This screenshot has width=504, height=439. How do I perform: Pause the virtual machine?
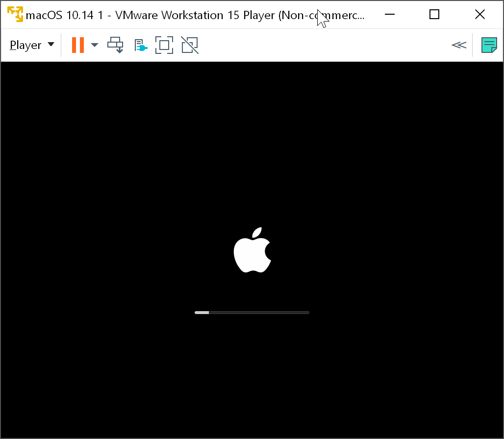78,45
